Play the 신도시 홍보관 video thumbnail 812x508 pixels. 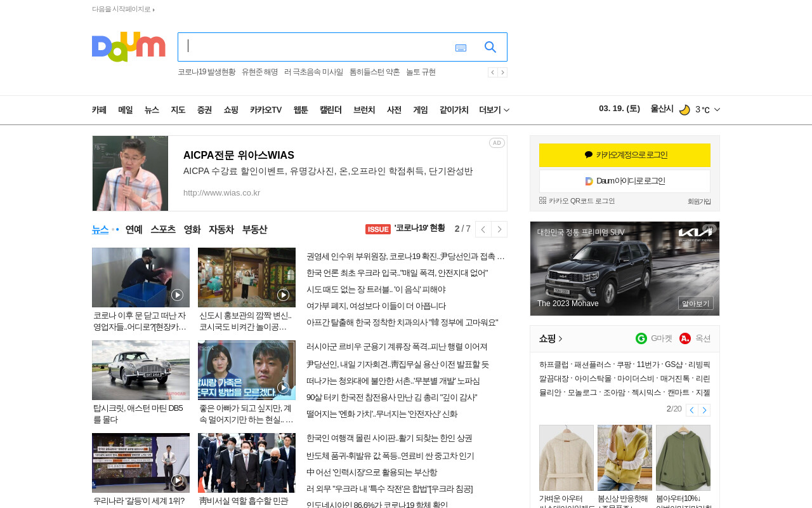click(247, 277)
